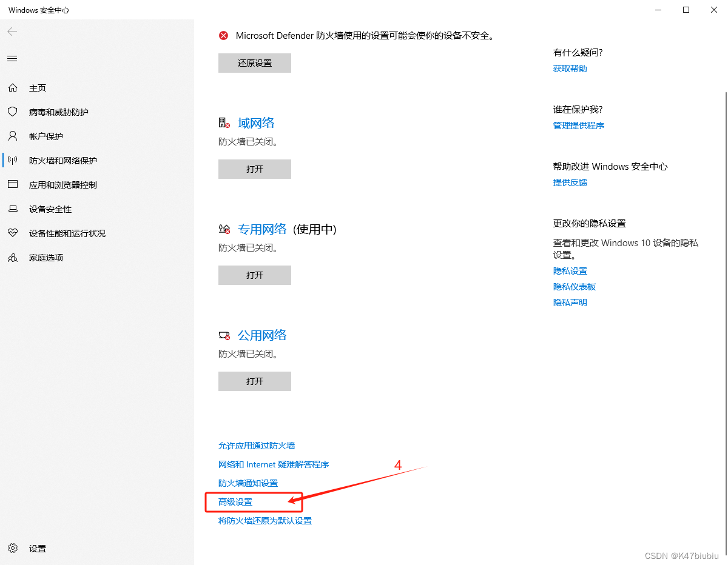The width and height of the screenshot is (728, 565).
Task: Click the virus protection shield icon
Action: [13, 112]
